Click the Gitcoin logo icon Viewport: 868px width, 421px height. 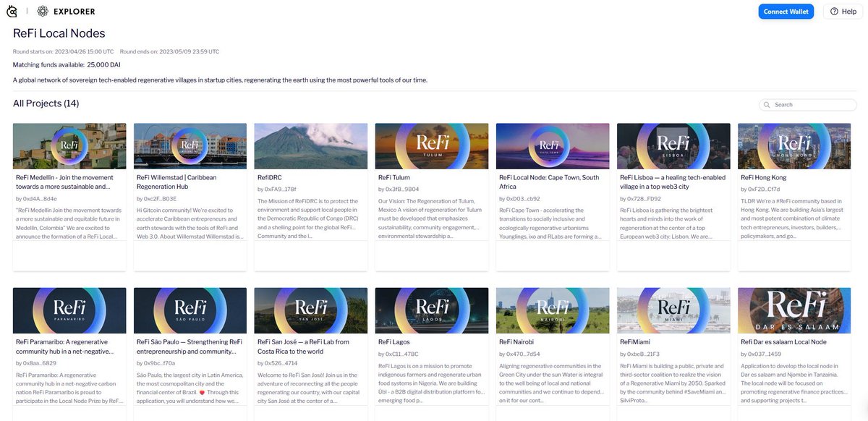pyautogui.click(x=13, y=11)
